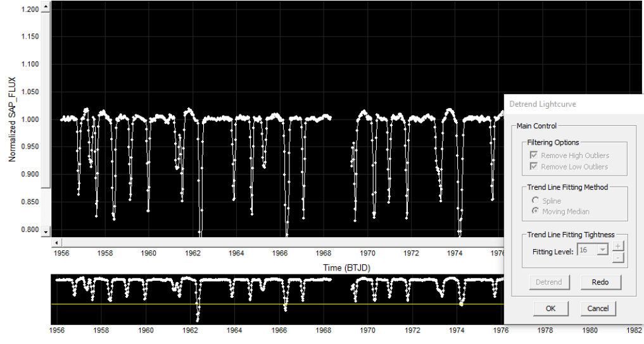Click the 1.200 flux axis value
Image resolution: width=644 pixels, height=344 pixels.
(30, 9)
